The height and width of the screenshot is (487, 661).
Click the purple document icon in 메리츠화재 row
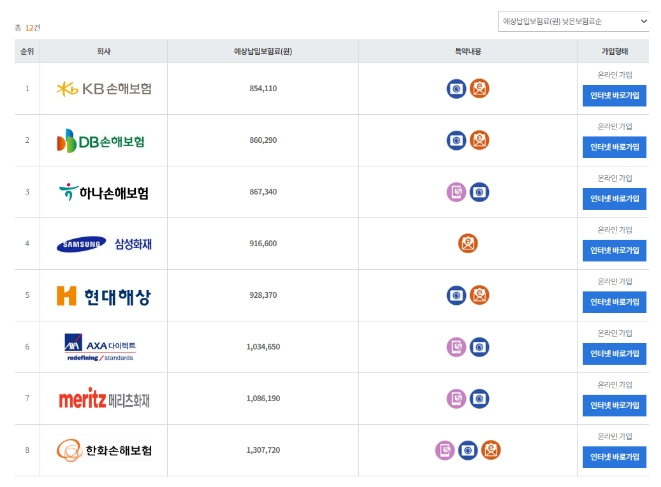click(x=456, y=398)
